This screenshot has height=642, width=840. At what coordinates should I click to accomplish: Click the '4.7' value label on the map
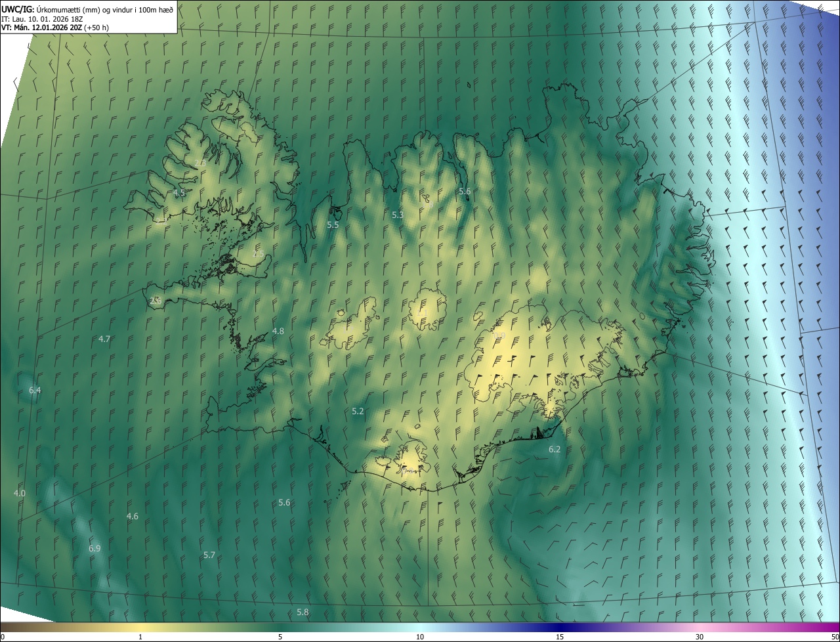(104, 339)
